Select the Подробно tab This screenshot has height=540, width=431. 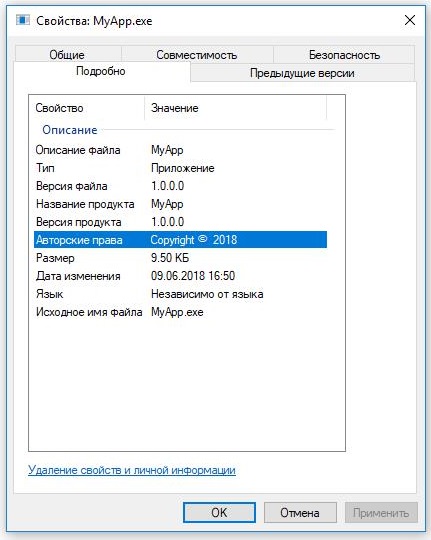tap(101, 71)
